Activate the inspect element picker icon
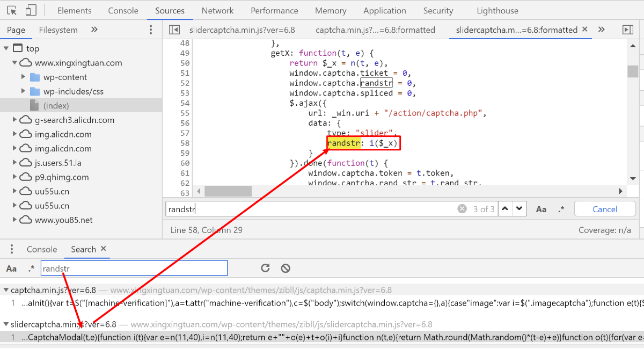 [12, 10]
